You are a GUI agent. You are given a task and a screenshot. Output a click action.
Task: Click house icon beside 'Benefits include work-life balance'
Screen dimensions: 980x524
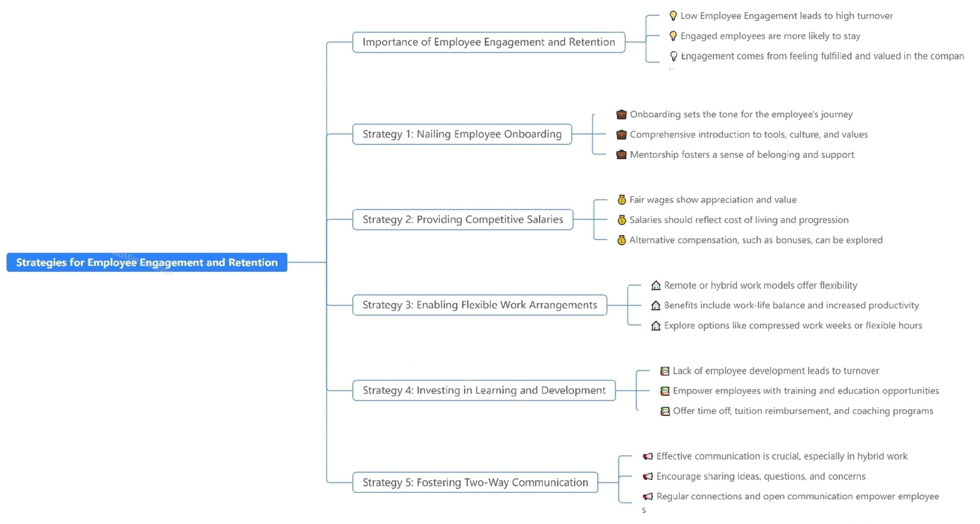pos(656,305)
